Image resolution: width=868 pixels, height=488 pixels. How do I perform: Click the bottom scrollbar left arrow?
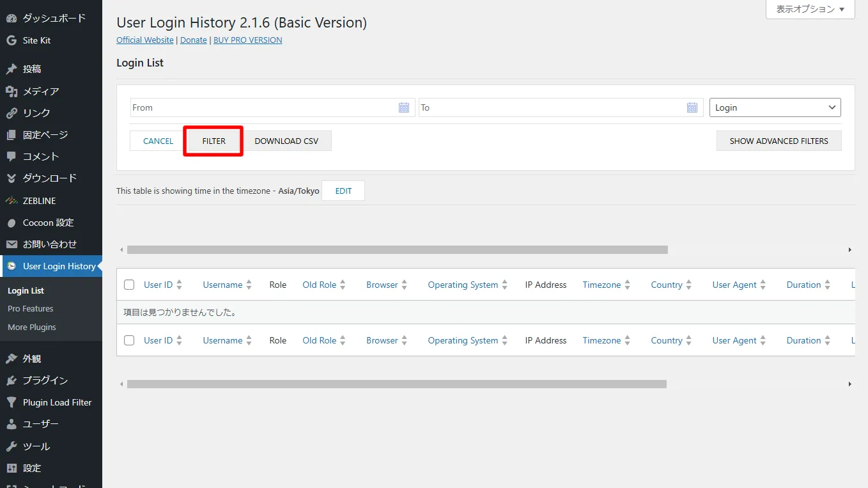pyautogui.click(x=121, y=384)
